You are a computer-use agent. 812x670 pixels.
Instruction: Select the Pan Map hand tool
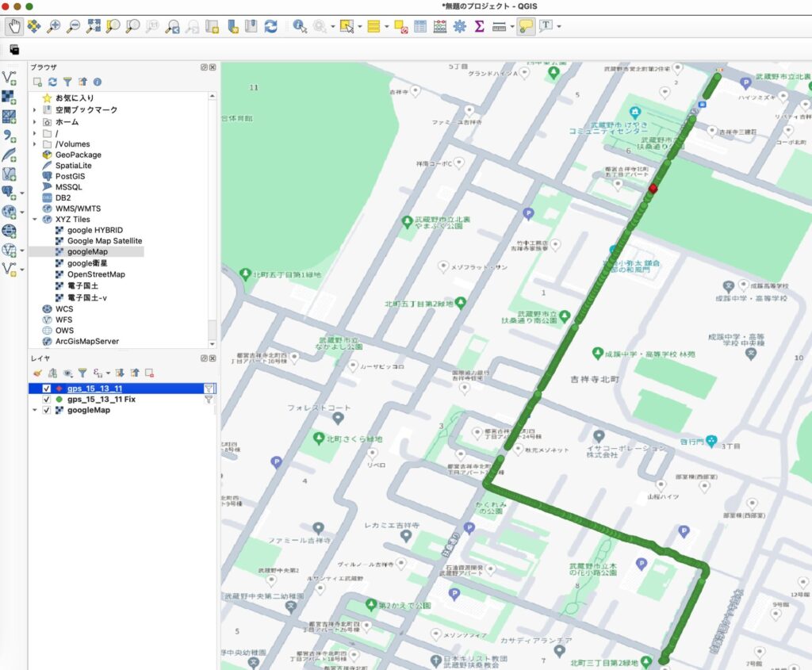14,26
